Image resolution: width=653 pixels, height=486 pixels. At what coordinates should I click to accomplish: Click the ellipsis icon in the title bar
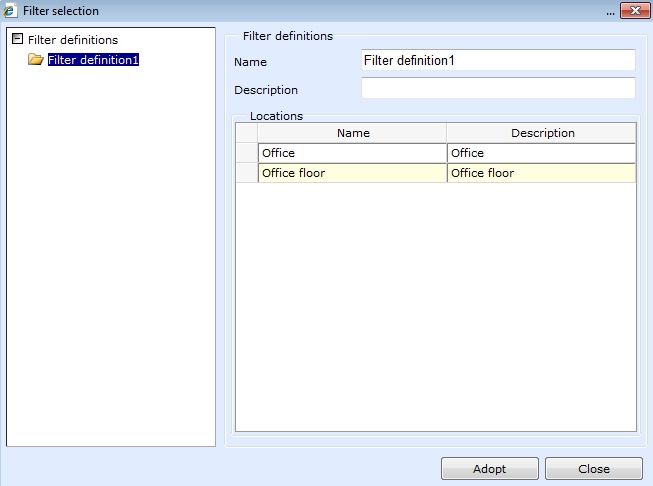pyautogui.click(x=610, y=12)
